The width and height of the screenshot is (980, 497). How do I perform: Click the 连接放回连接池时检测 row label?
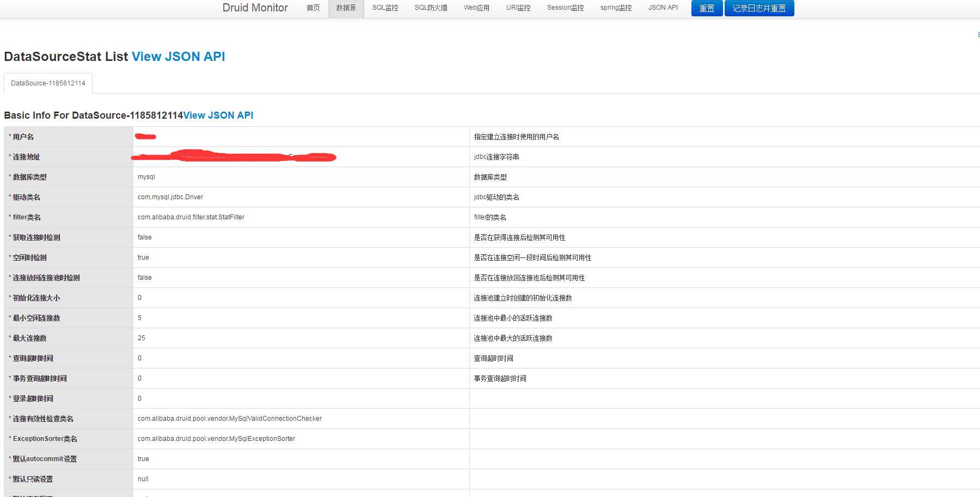(x=46, y=278)
